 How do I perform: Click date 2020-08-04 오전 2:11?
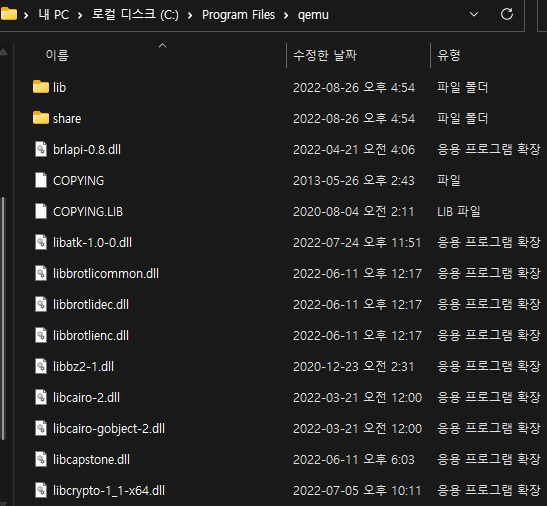pos(353,211)
